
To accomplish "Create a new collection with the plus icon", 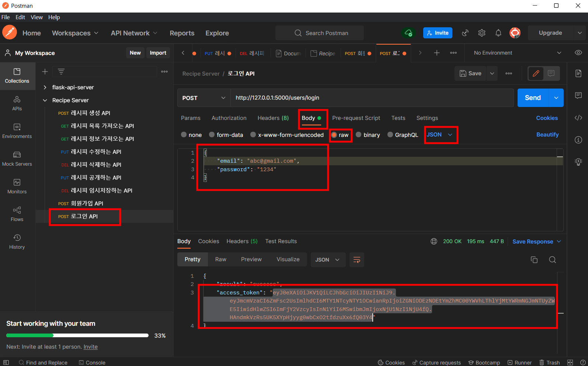I will 45,72.
